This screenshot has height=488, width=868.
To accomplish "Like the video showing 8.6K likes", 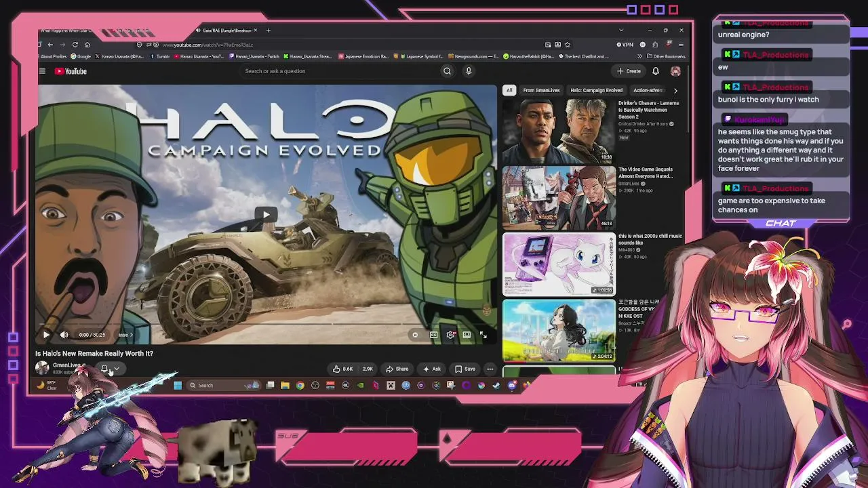I will pos(342,369).
